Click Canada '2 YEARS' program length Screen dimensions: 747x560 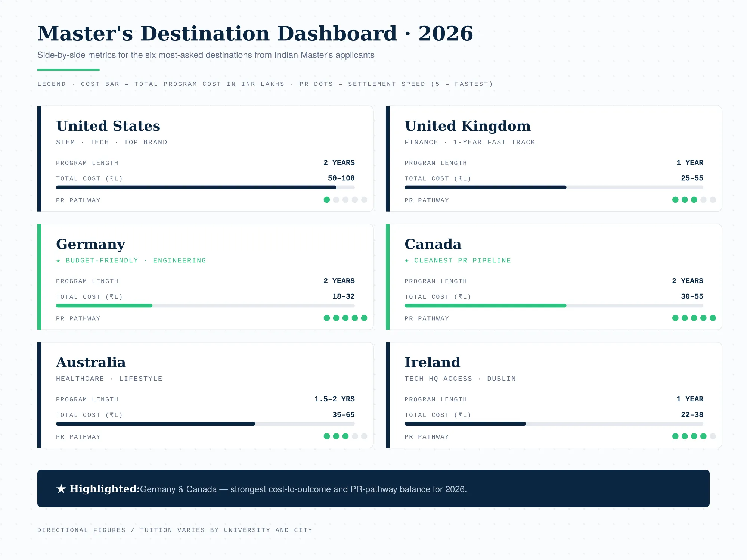(688, 281)
